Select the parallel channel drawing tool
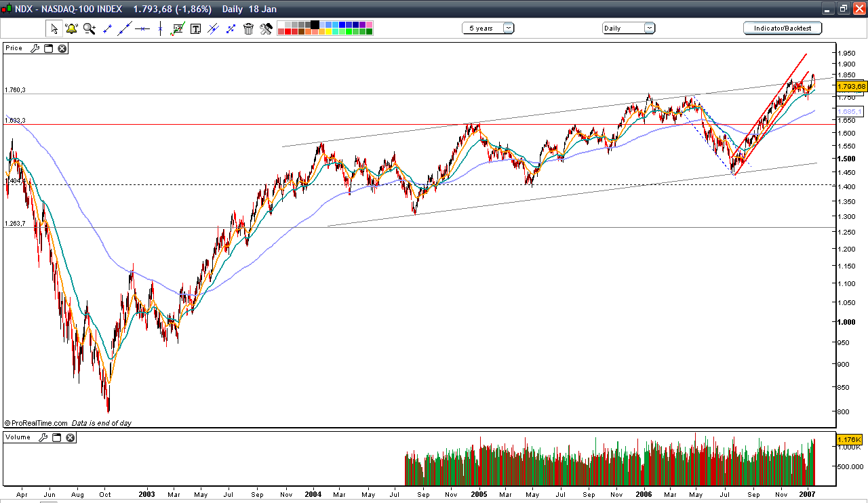 point(212,28)
